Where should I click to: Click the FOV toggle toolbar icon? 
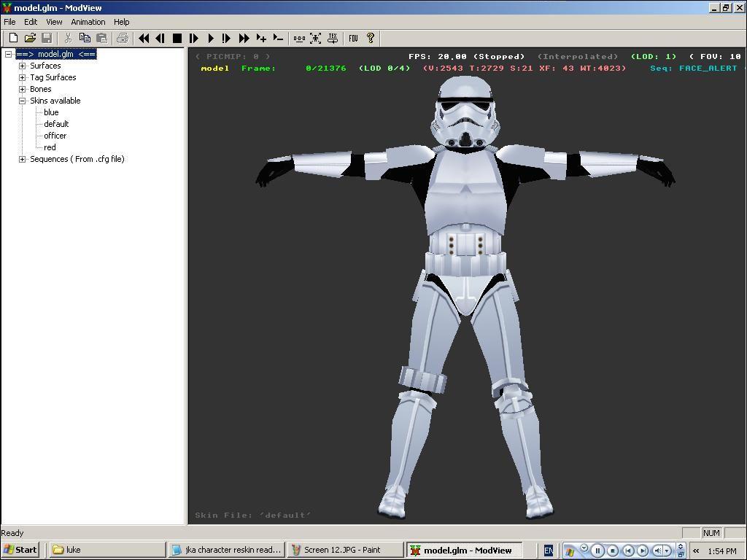353,38
